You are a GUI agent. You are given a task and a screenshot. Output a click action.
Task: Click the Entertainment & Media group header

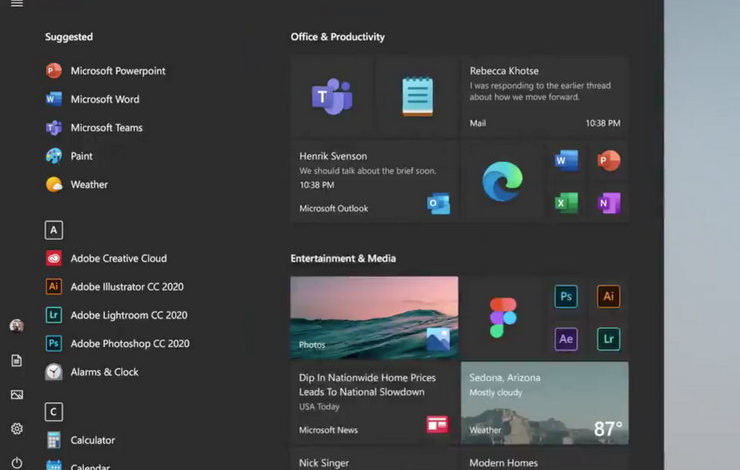(x=343, y=258)
